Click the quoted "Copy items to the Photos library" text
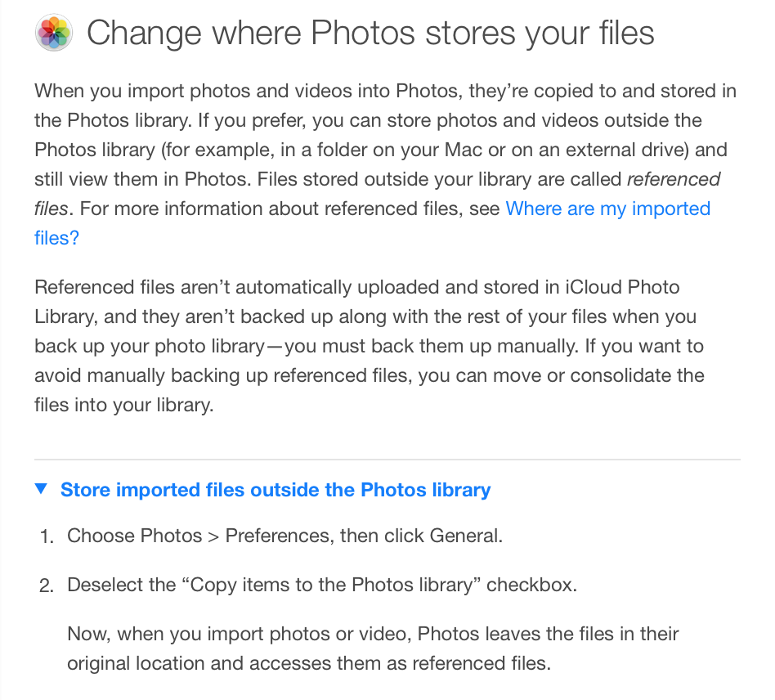Screen dimensions: 775x700 click(x=331, y=585)
